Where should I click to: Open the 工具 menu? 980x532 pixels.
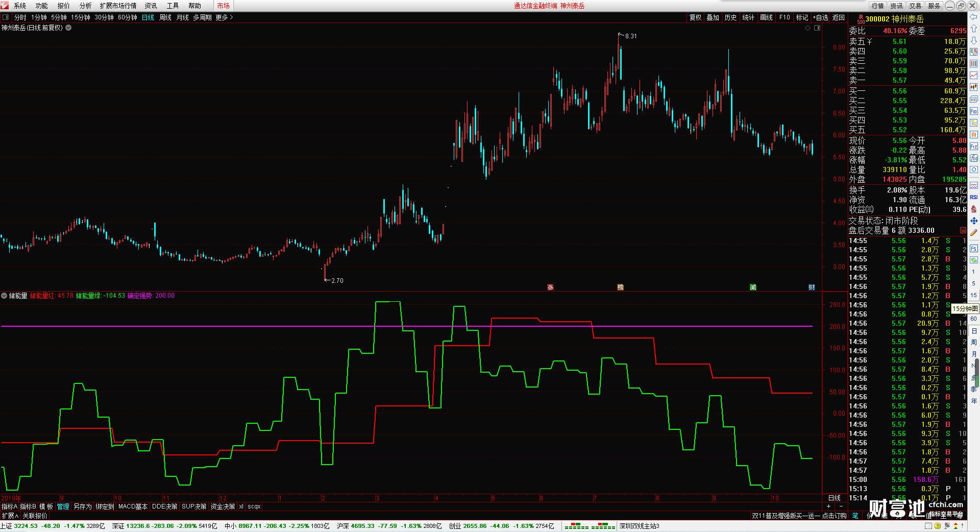coord(173,6)
